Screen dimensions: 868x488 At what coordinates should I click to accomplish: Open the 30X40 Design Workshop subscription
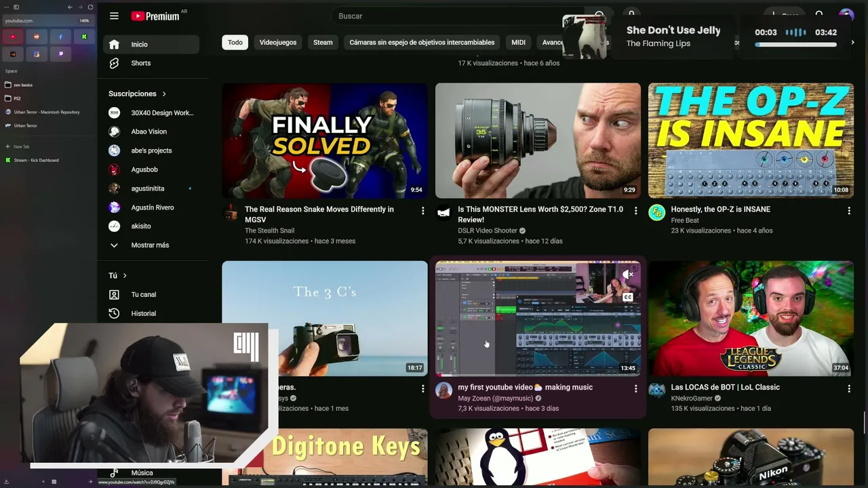151,113
